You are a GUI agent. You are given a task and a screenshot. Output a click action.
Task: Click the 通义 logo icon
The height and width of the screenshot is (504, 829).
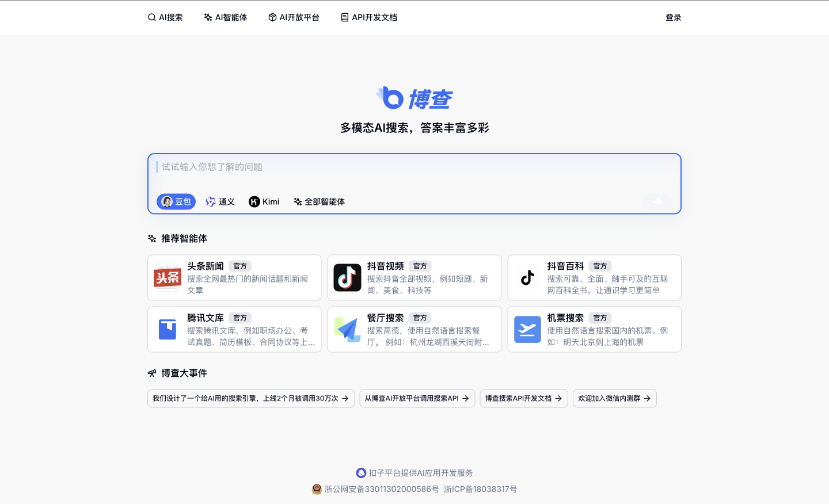tap(211, 201)
